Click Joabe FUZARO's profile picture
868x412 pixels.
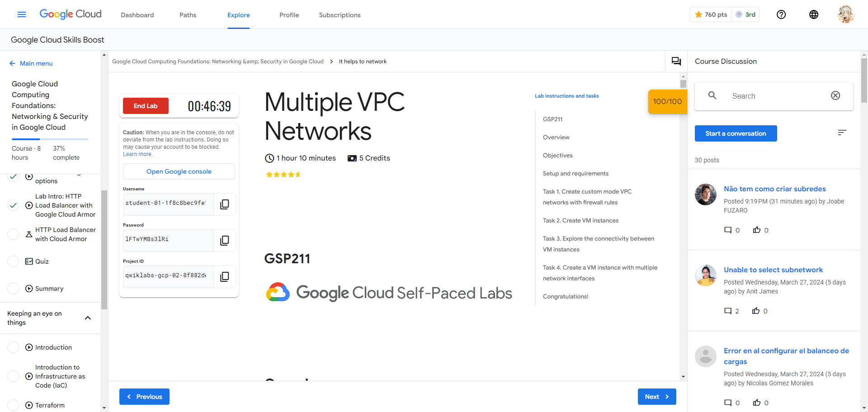pyautogui.click(x=706, y=194)
